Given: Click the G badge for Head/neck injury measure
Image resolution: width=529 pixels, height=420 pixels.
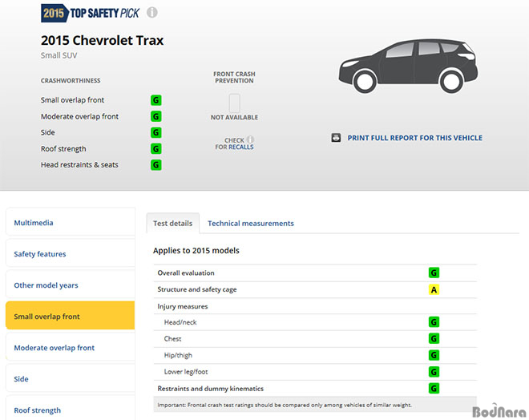Looking at the screenshot, I should pos(434,322).
